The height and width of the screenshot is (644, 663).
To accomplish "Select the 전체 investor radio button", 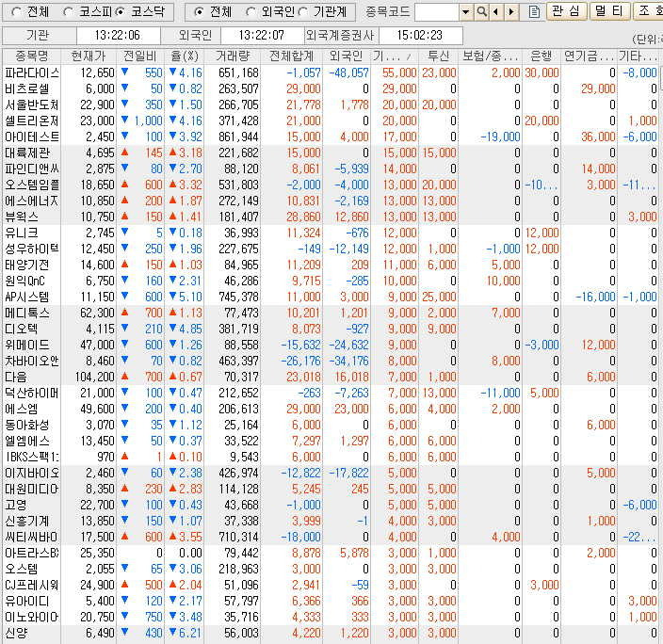I will pyautogui.click(x=199, y=12).
